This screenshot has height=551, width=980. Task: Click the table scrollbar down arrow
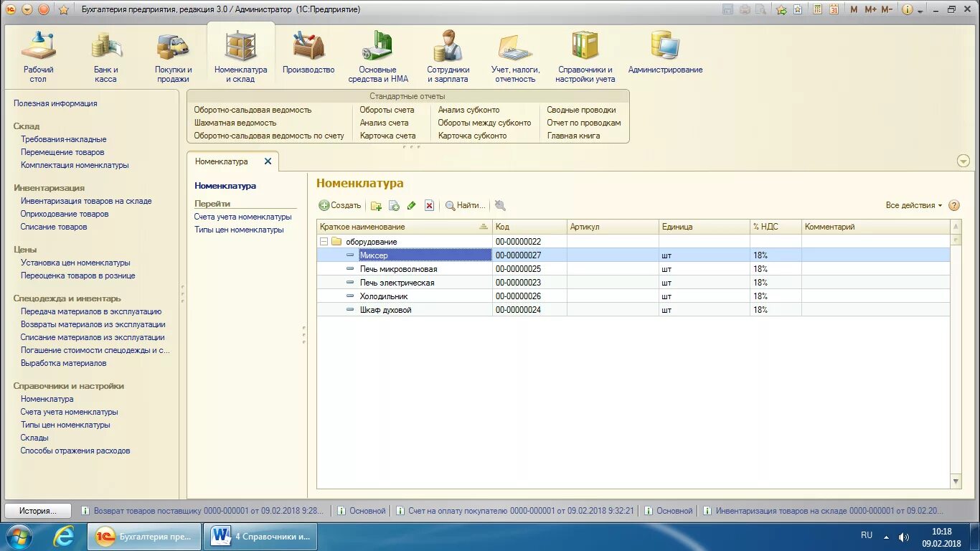[x=956, y=481]
